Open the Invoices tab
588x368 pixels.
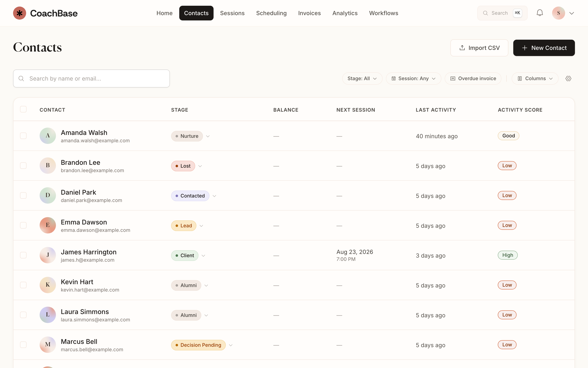point(309,13)
